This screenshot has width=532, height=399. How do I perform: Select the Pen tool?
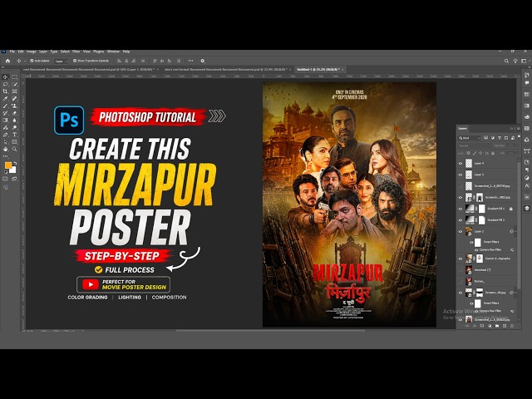pyautogui.click(x=6, y=135)
